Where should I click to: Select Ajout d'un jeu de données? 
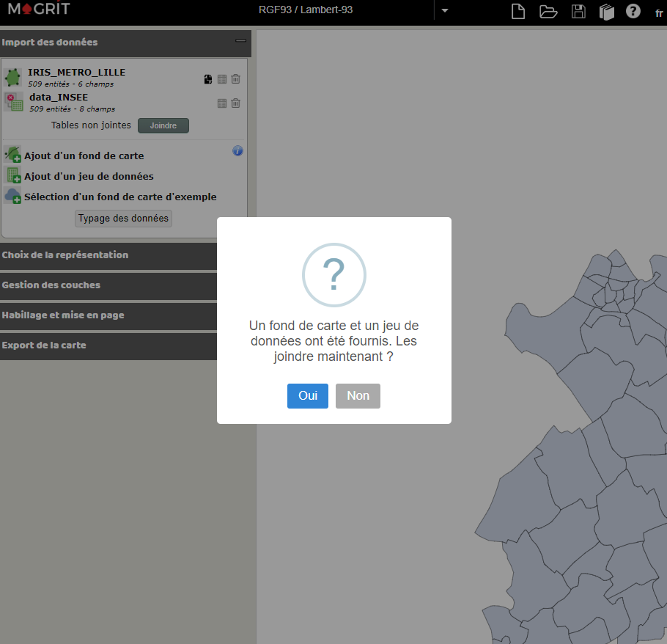tap(88, 176)
